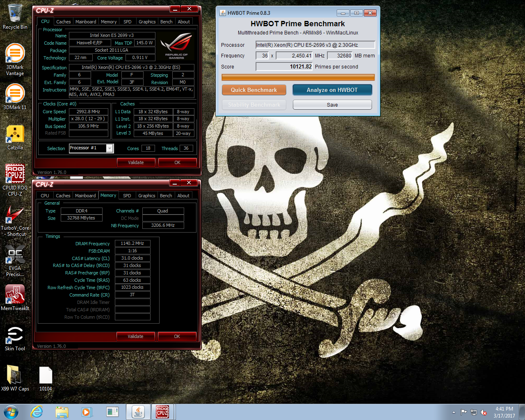Screen dimensions: 525x420
Task: Switch to ROG CPU-Z taskbar item
Action: click(x=162, y=412)
